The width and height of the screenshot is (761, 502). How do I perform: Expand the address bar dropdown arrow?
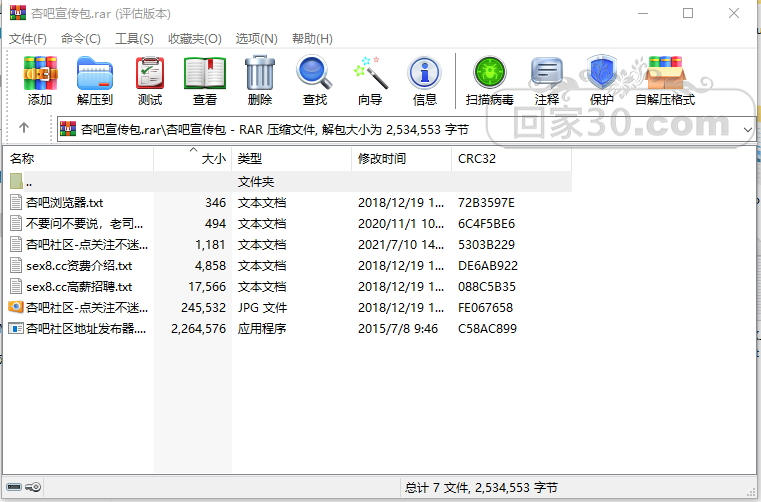point(747,130)
